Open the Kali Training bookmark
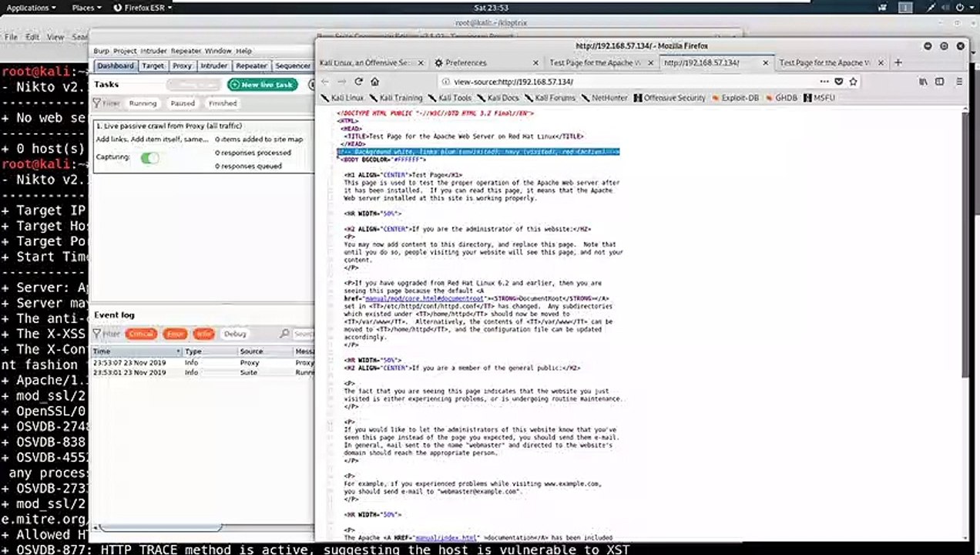Screen dimensions: 980x555 click(395, 98)
